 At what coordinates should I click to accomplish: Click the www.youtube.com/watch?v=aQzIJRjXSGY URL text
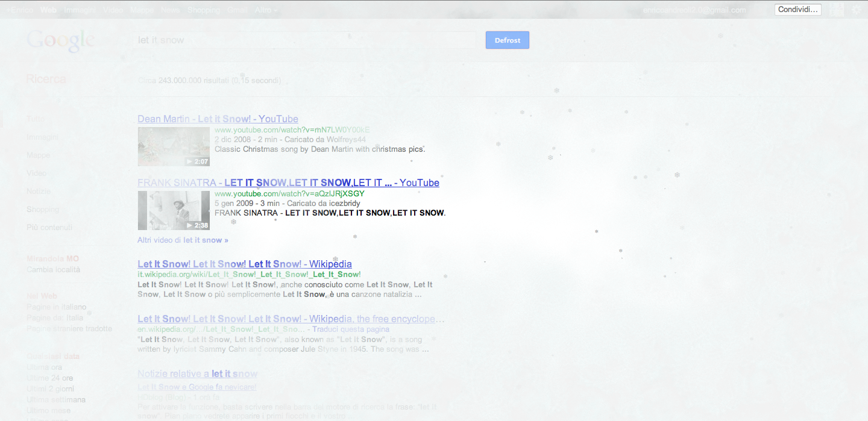pos(289,194)
